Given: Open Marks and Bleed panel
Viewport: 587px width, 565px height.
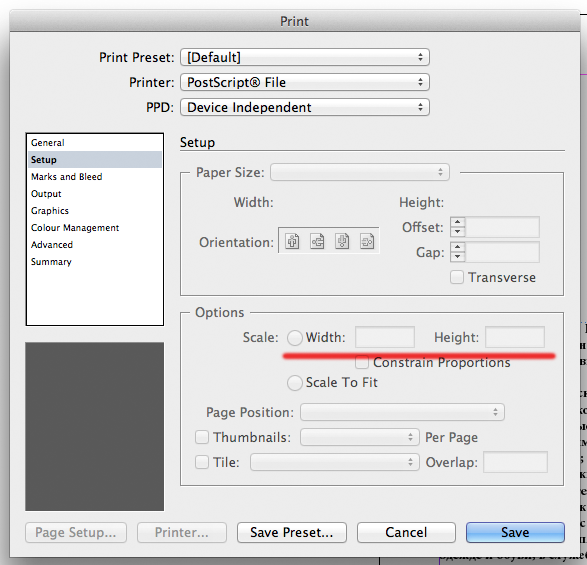Looking at the screenshot, I should (x=95, y=177).
